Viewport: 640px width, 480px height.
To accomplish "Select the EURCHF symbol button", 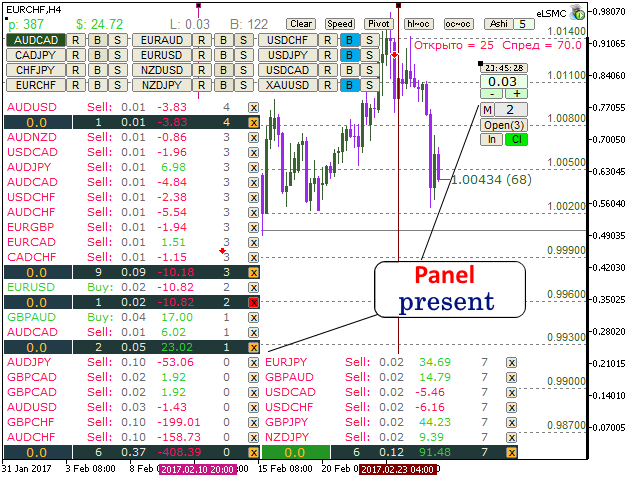I will click(36, 86).
